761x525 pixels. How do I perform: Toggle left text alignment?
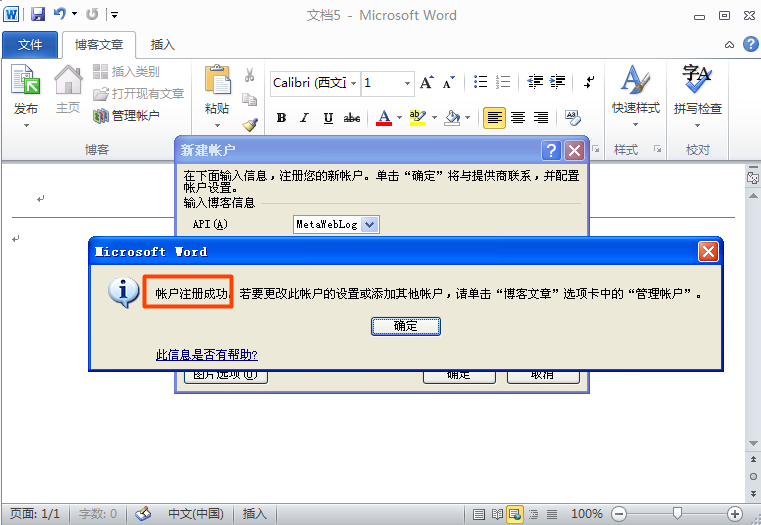coord(493,118)
